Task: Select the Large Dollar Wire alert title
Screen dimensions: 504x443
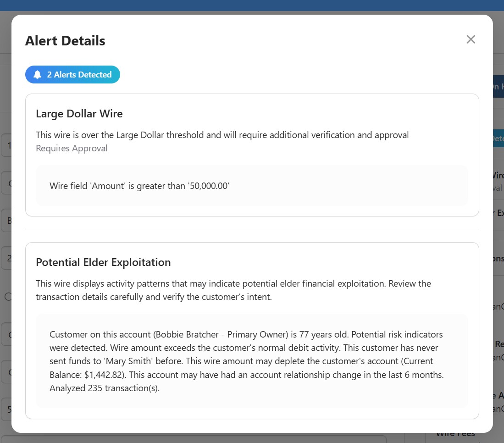Action: point(79,114)
